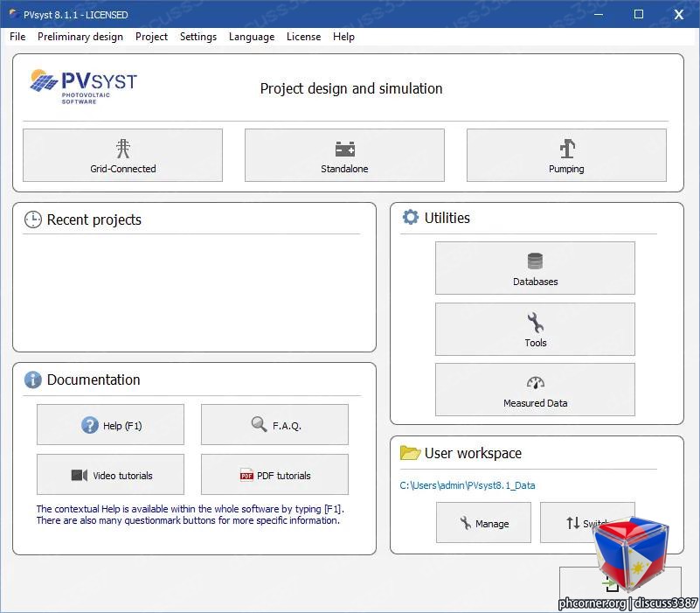The image size is (700, 613).
Task: Open the Settings menu
Action: [x=198, y=37]
